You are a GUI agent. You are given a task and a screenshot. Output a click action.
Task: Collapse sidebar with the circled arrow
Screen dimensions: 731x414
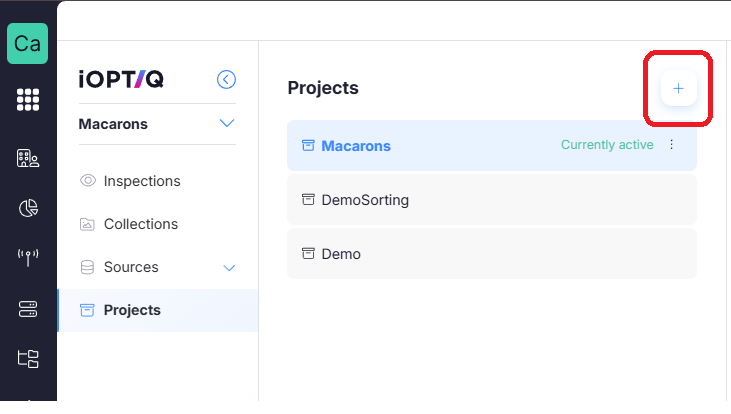(226, 79)
